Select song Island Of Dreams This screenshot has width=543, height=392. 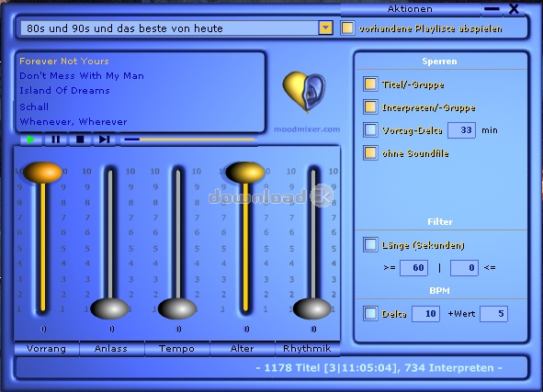click(x=64, y=90)
